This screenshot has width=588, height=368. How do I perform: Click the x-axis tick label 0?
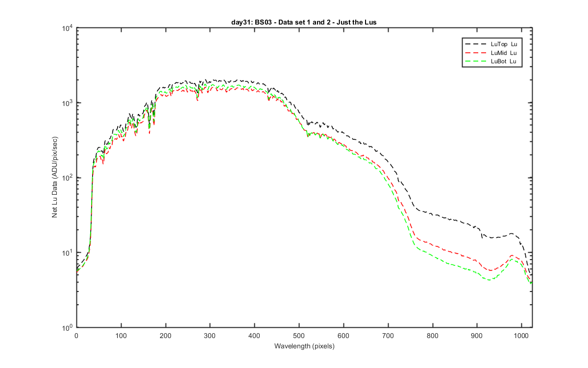point(76,335)
